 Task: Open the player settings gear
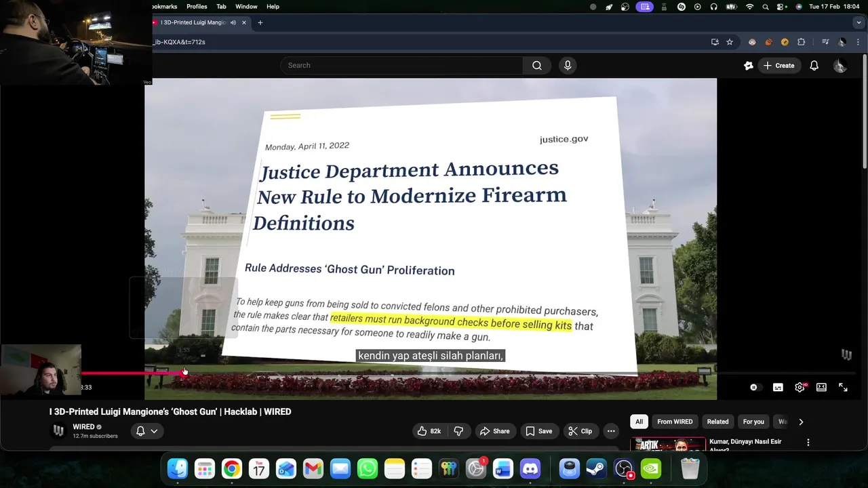tap(800, 387)
